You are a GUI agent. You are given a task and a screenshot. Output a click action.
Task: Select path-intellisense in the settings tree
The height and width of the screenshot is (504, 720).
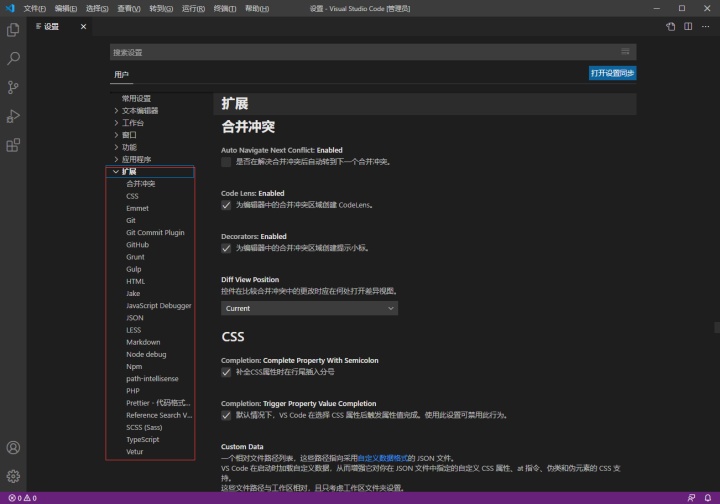(x=152, y=378)
